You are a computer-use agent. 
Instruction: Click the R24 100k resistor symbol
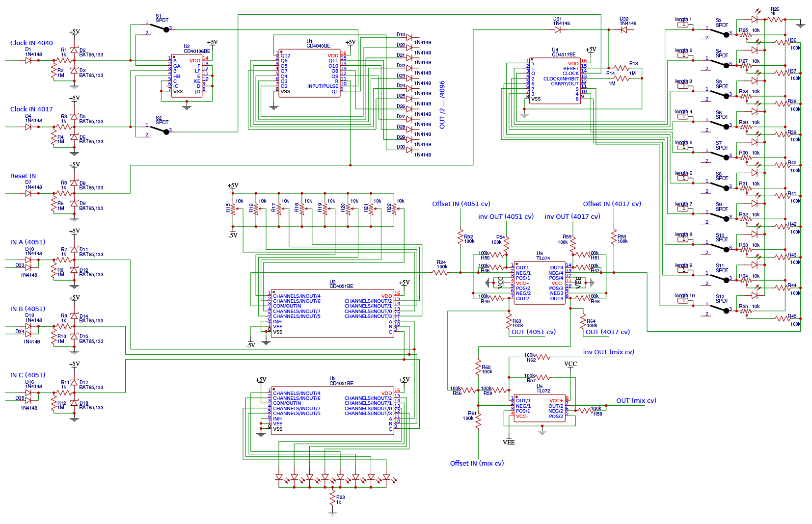(440, 272)
